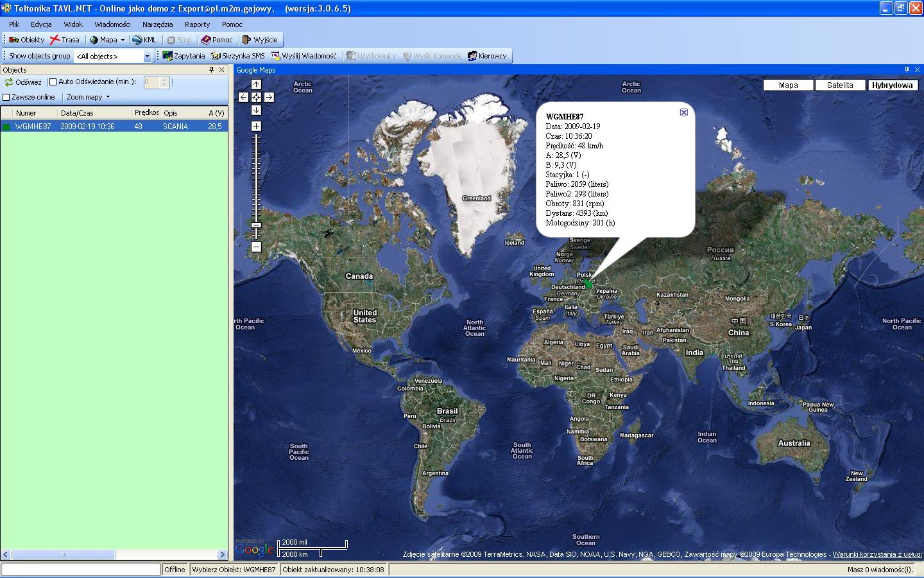This screenshot has height=578, width=924.
Task: Open the Widok menu
Action: point(73,24)
